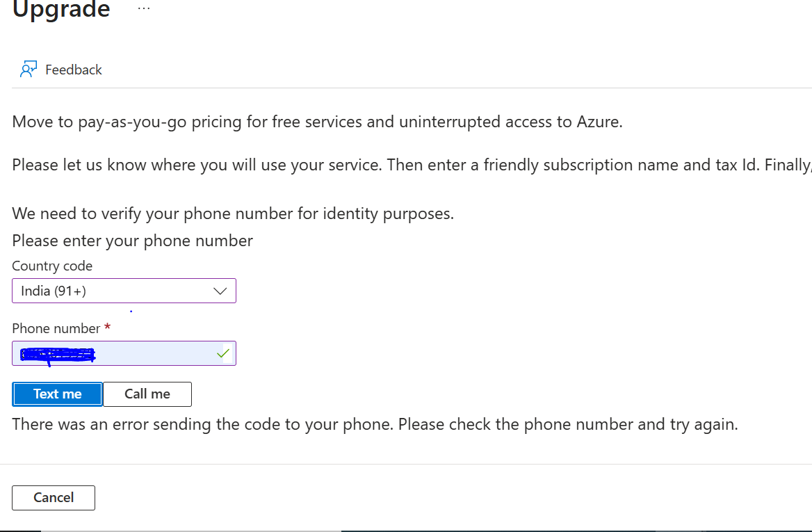The height and width of the screenshot is (532, 812).
Task: Click the red required asterisk
Action: (107, 327)
